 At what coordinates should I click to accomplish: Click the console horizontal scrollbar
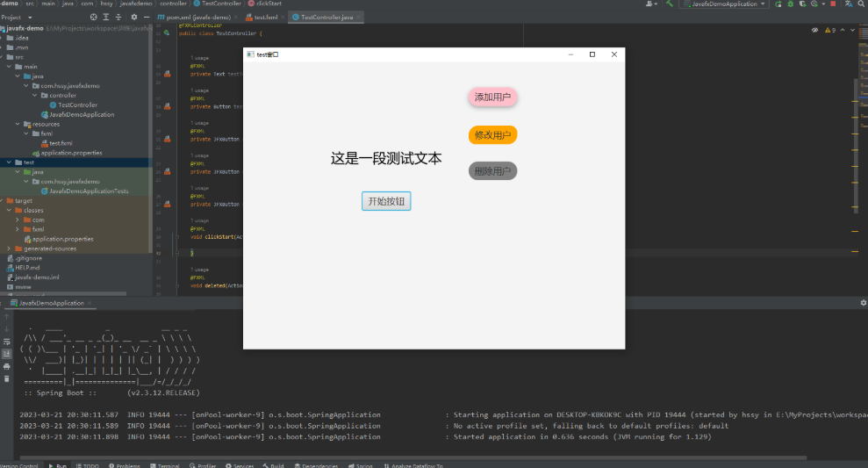[x=413, y=458]
